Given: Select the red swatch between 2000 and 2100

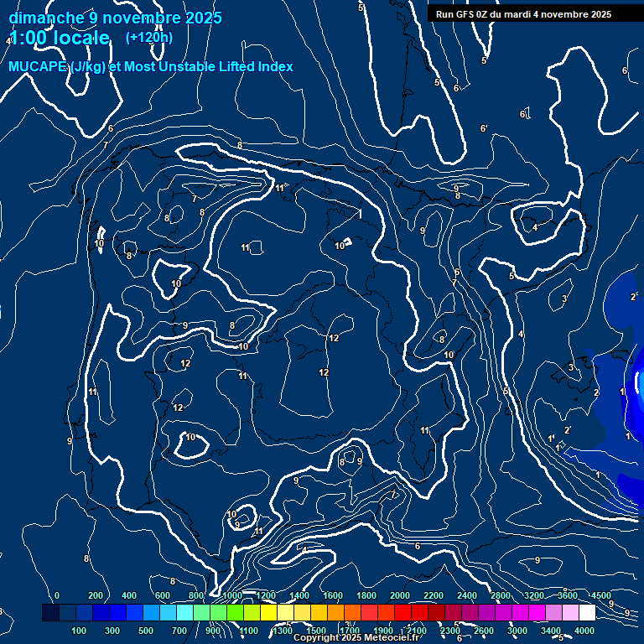Looking at the screenshot, I should click(402, 612).
